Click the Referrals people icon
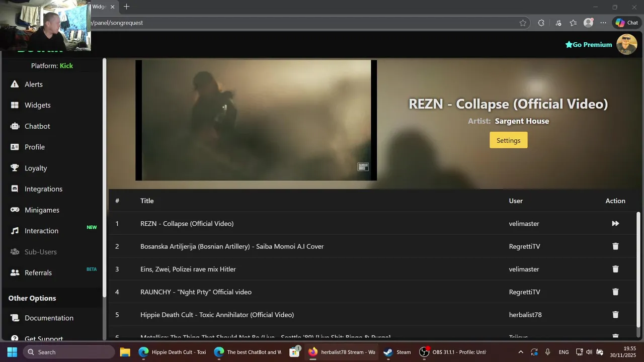This screenshot has height=362, width=644. coord(15,273)
